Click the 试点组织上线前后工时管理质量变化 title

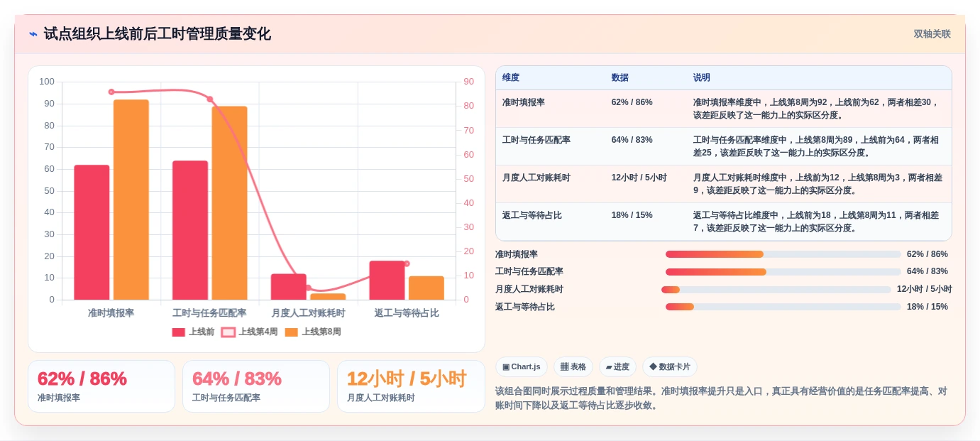coord(158,34)
